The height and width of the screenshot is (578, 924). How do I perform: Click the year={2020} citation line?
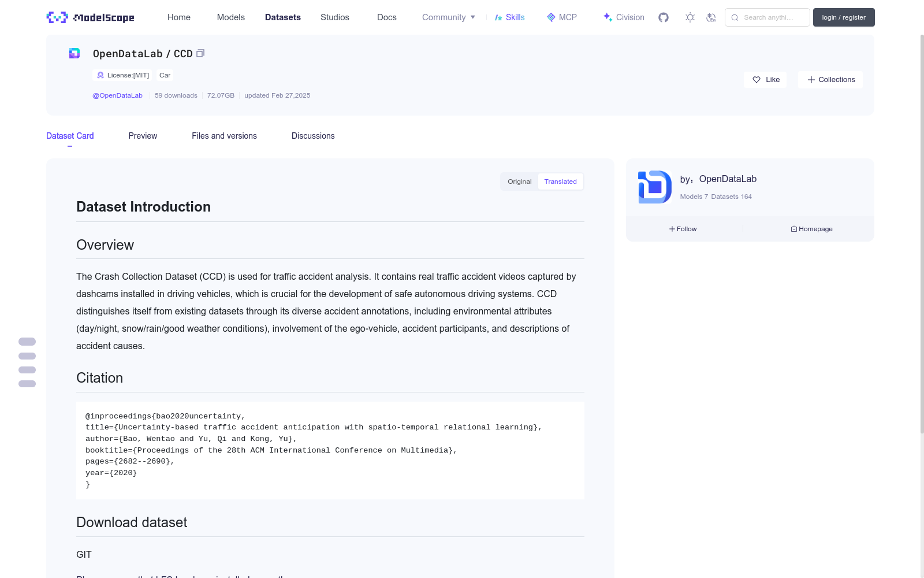point(111,473)
